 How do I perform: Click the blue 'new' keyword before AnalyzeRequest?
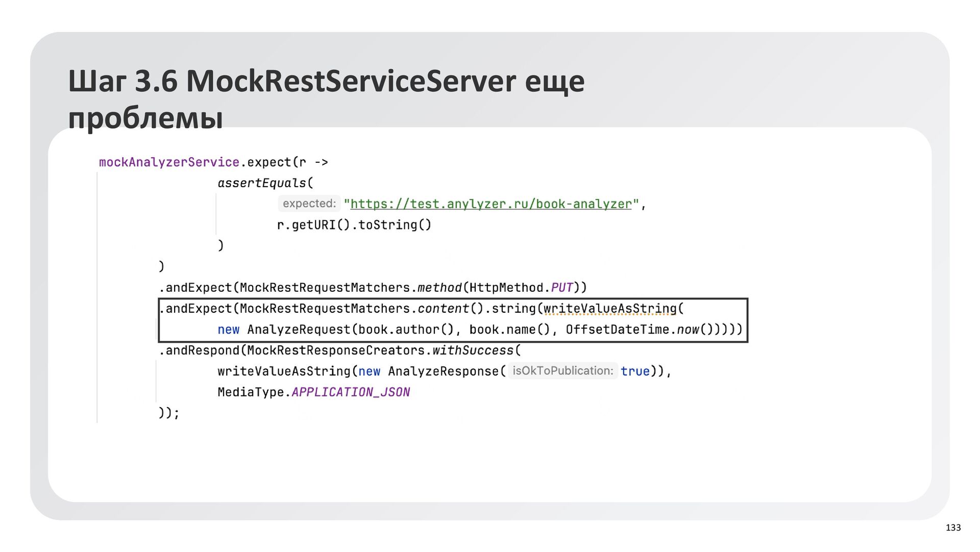pos(228,330)
